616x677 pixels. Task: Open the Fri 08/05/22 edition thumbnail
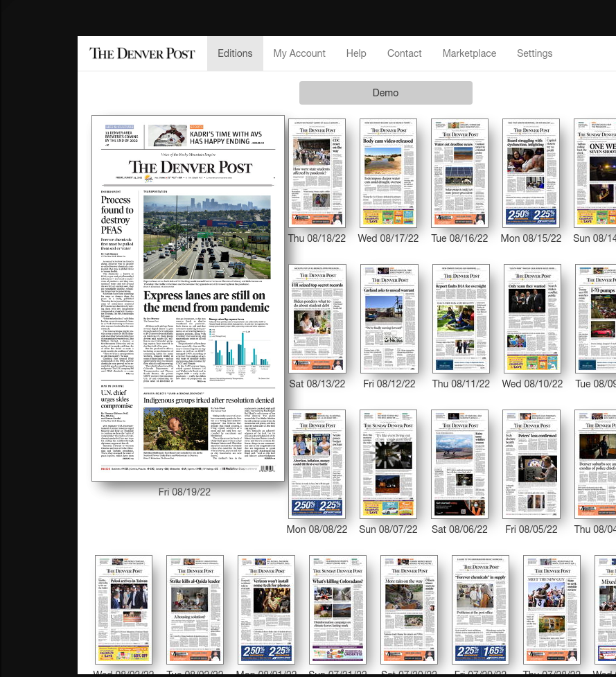tap(531, 464)
